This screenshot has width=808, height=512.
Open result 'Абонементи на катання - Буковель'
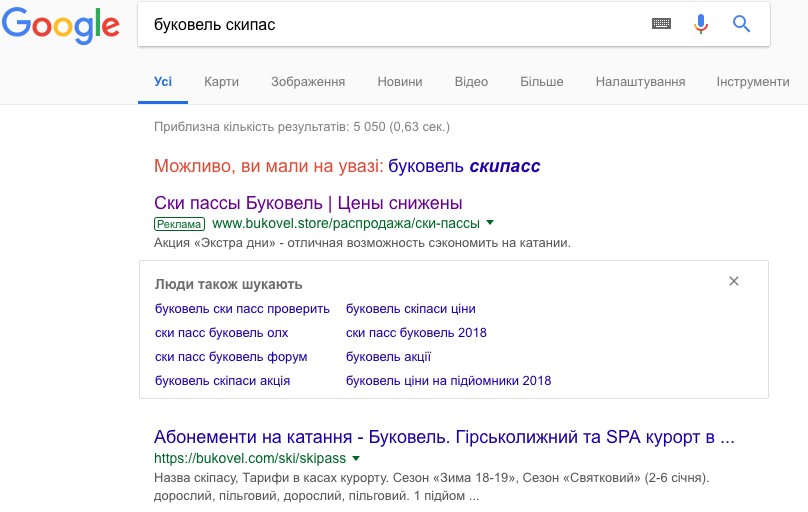tap(444, 437)
